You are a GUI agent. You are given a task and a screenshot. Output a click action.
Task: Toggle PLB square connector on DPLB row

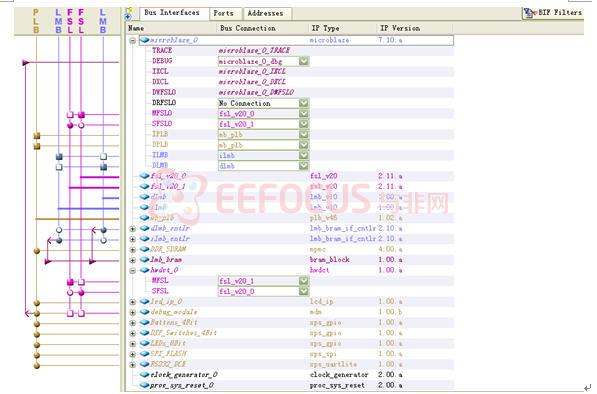[37, 146]
